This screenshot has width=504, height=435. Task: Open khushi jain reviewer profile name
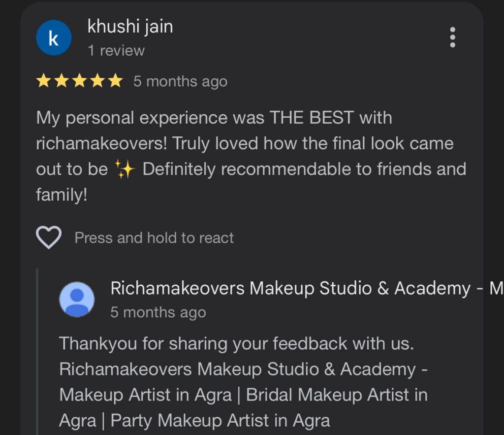click(130, 27)
